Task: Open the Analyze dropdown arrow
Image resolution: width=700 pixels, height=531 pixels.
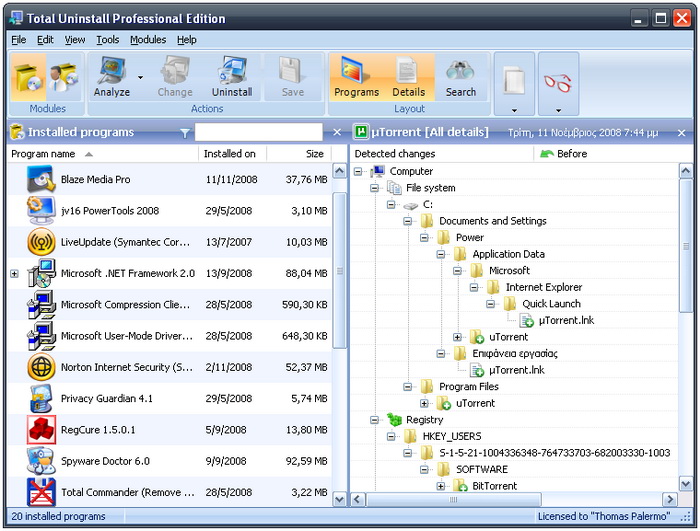Action: click(x=140, y=77)
